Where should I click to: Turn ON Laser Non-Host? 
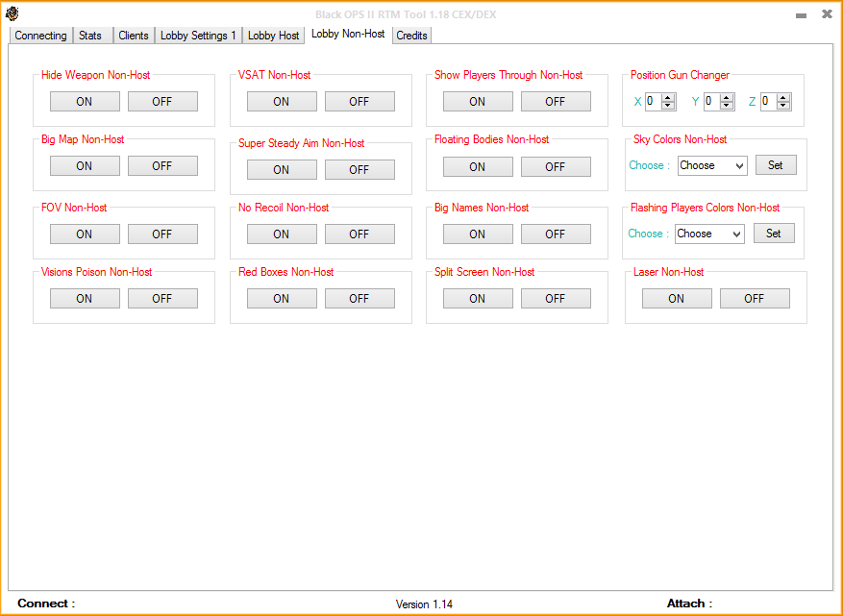677,299
